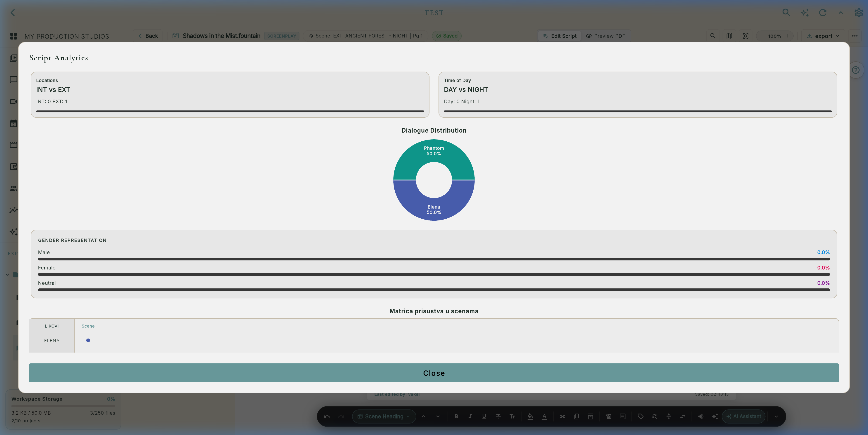Open the team people sidebar icon
The image size is (868, 435).
coord(14,189)
